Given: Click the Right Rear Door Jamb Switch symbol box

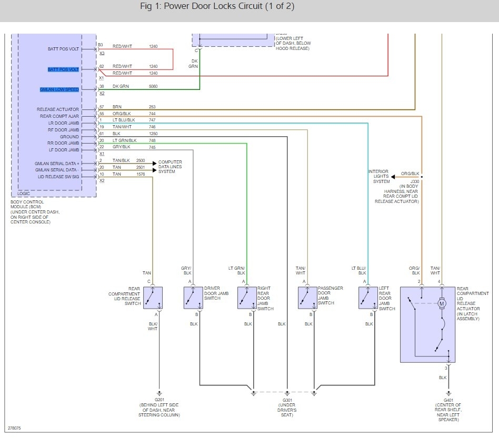Looking at the screenshot, I should 247,298.
